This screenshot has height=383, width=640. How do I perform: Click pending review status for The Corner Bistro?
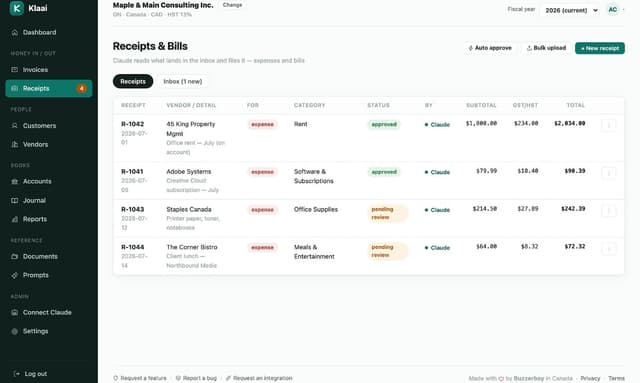tap(387, 251)
